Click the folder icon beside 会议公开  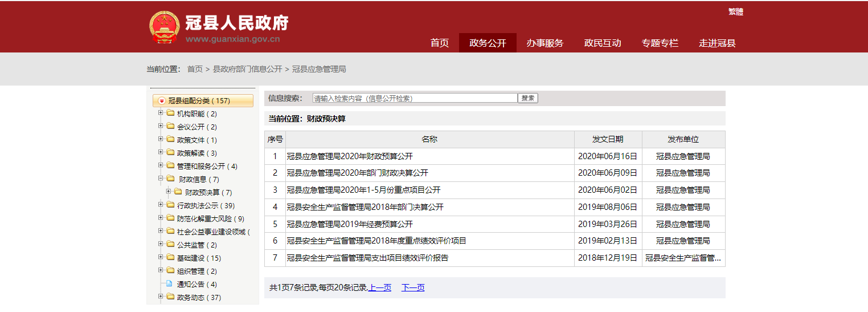[x=170, y=127]
